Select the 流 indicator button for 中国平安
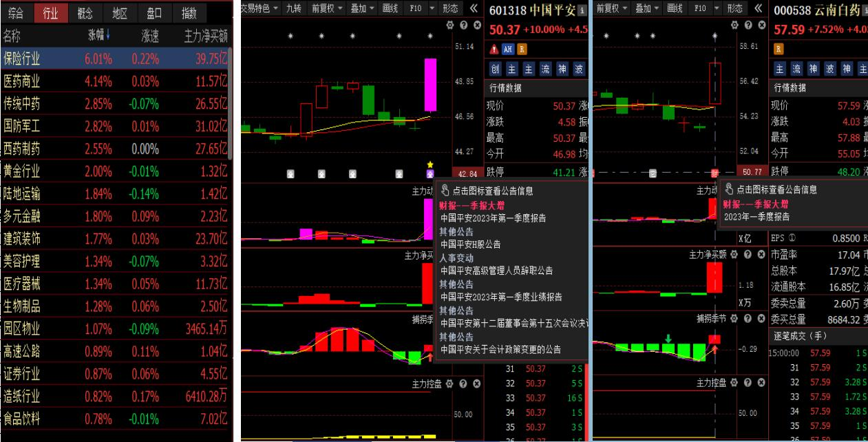Screen dimensions: 868x442 [x=546, y=69]
